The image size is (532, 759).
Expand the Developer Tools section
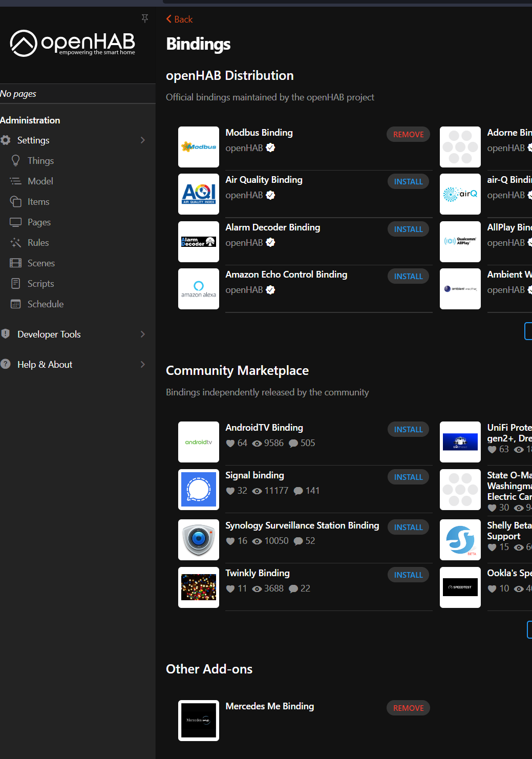[x=143, y=334]
